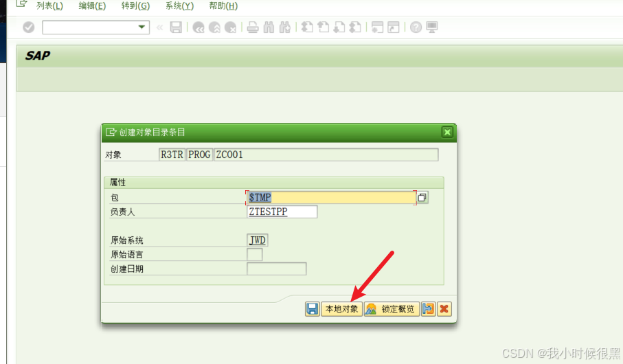The image size is (623, 364).
Task: Collapse the command field with the double chevron
Action: pos(160,27)
